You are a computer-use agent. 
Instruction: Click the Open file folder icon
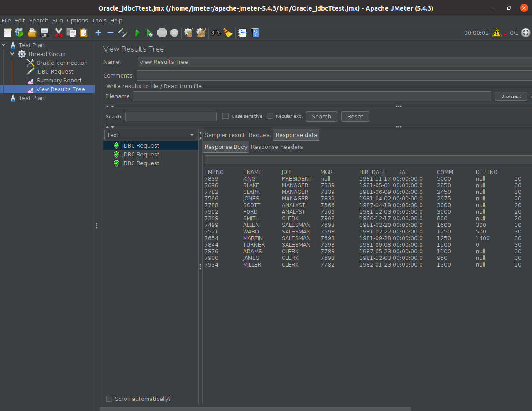click(32, 33)
